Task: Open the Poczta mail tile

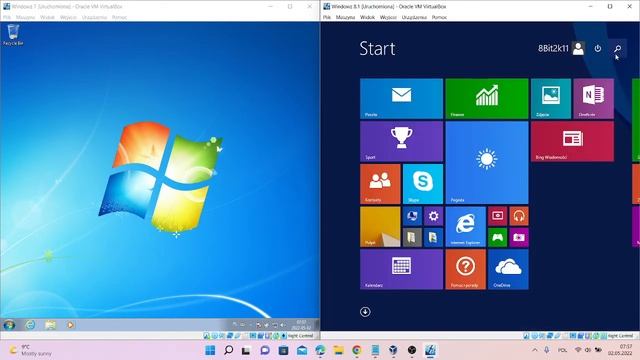Action: point(401,99)
